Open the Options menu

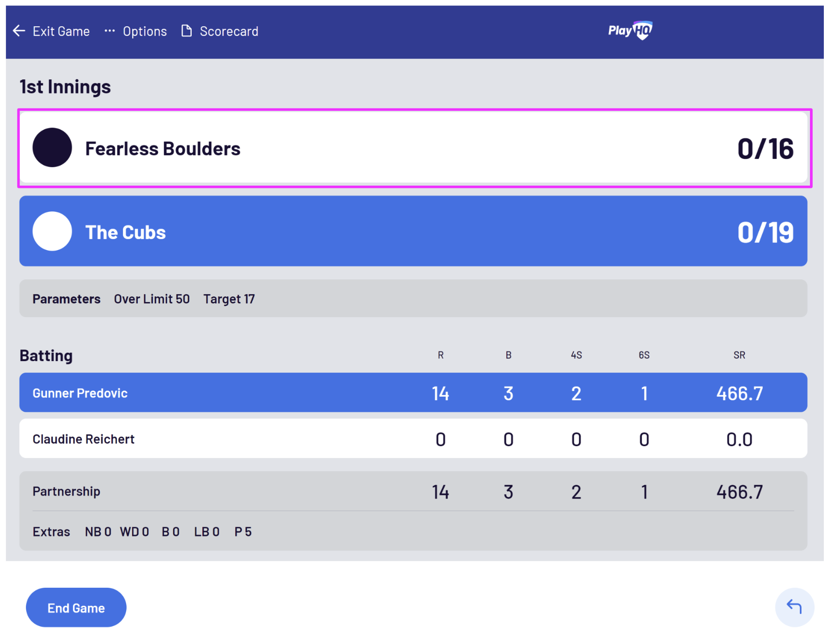(x=145, y=31)
